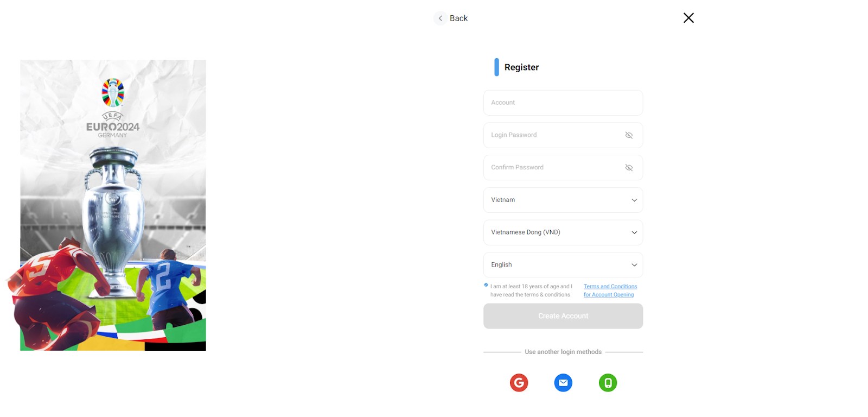Close the register dialog with X
Viewport: 868px width, 417px height.
pyautogui.click(x=688, y=18)
